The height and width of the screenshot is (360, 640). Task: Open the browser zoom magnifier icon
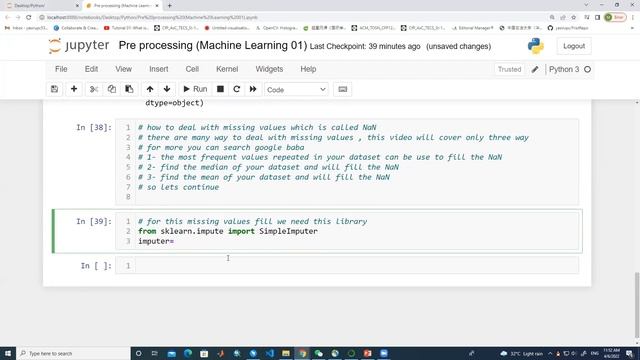tap(552, 17)
